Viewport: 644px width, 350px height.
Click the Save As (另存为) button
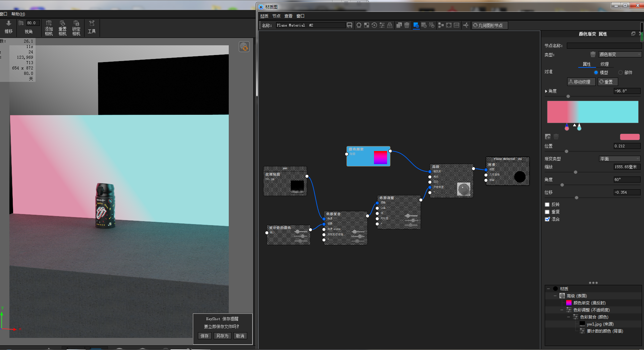pos(222,336)
